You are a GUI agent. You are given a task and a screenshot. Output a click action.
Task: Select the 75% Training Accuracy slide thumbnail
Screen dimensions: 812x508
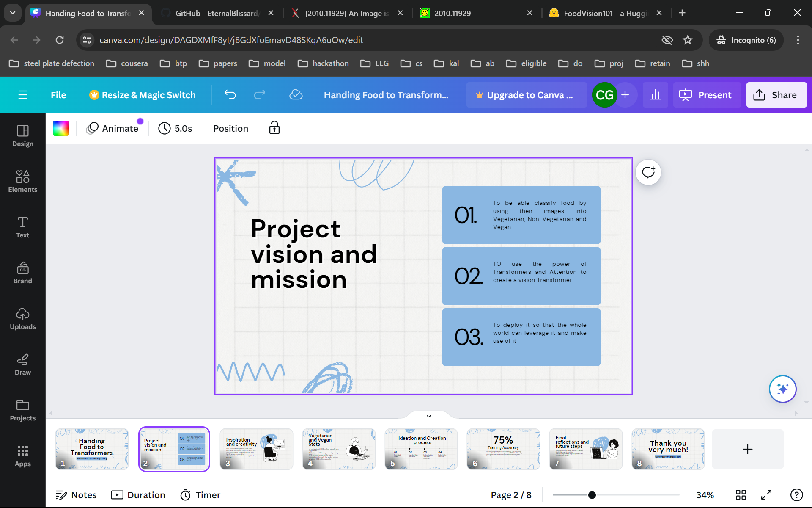pos(503,449)
